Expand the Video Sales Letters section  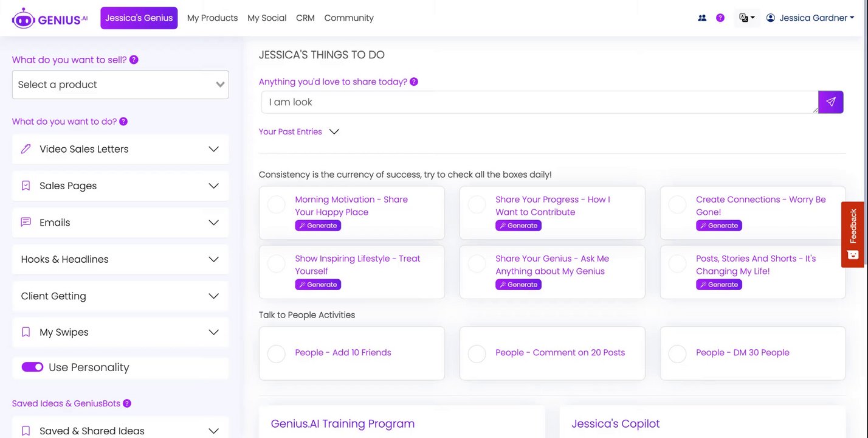click(120, 149)
